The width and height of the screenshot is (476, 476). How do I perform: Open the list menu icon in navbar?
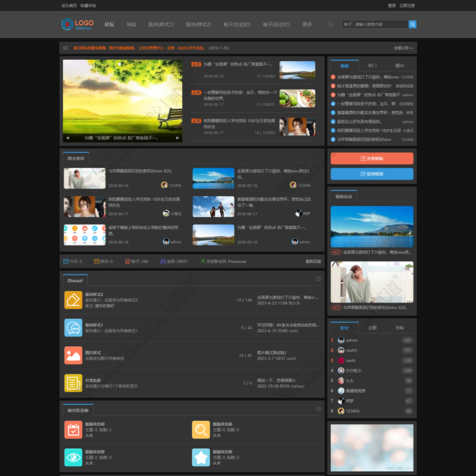pyautogui.click(x=330, y=24)
